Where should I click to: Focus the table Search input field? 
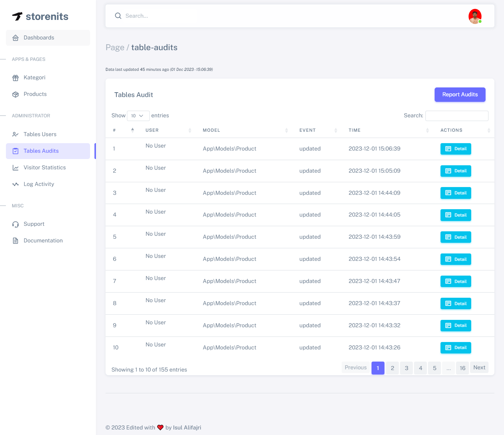(x=457, y=116)
